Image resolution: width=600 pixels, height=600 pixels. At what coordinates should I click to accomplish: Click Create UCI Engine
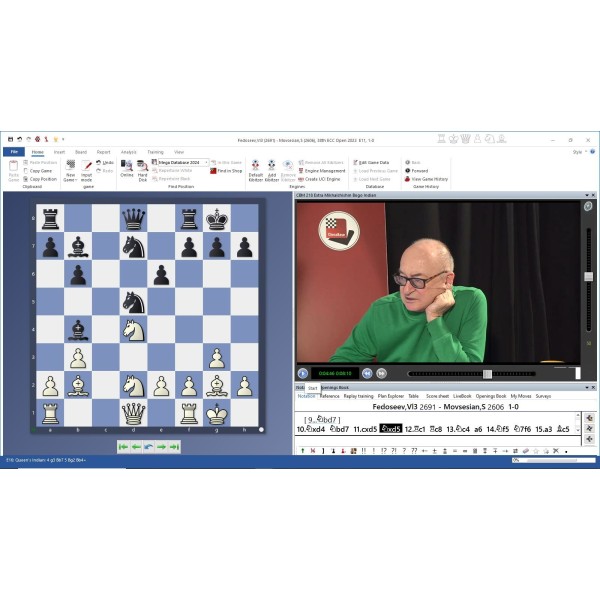tap(319, 179)
